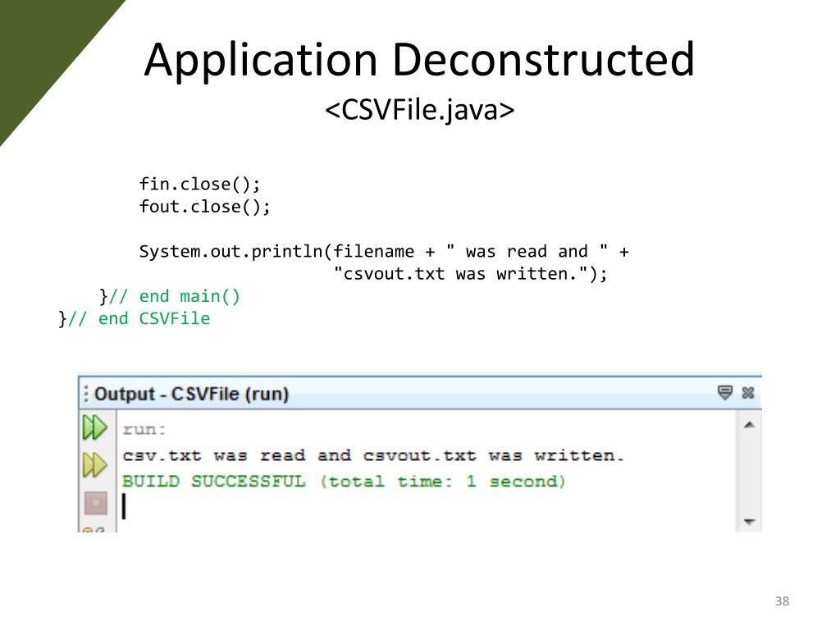This screenshot has width=840, height=630.
Task: Click the BUILD SUCCESSFUL output line
Action: (x=344, y=482)
